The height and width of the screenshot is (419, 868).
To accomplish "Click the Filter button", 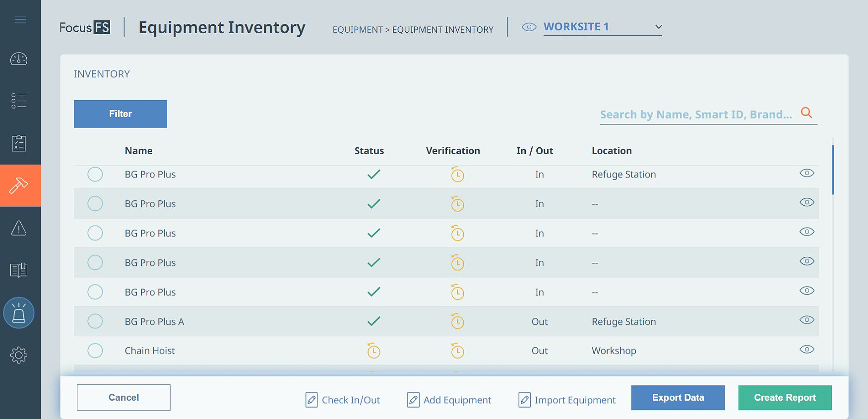I will 120,114.
